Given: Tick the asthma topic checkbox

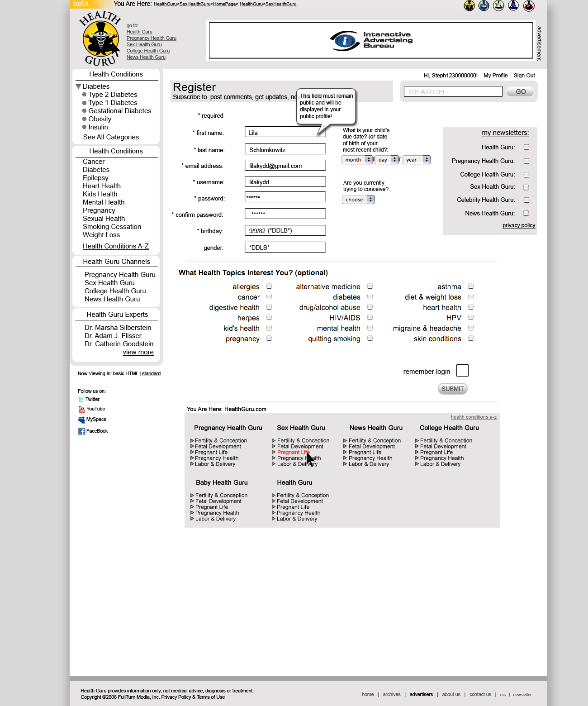Looking at the screenshot, I should 471,286.
